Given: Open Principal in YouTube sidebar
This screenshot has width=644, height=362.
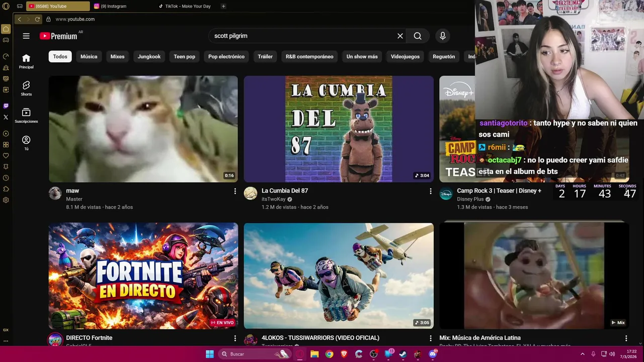Looking at the screenshot, I should click(26, 61).
